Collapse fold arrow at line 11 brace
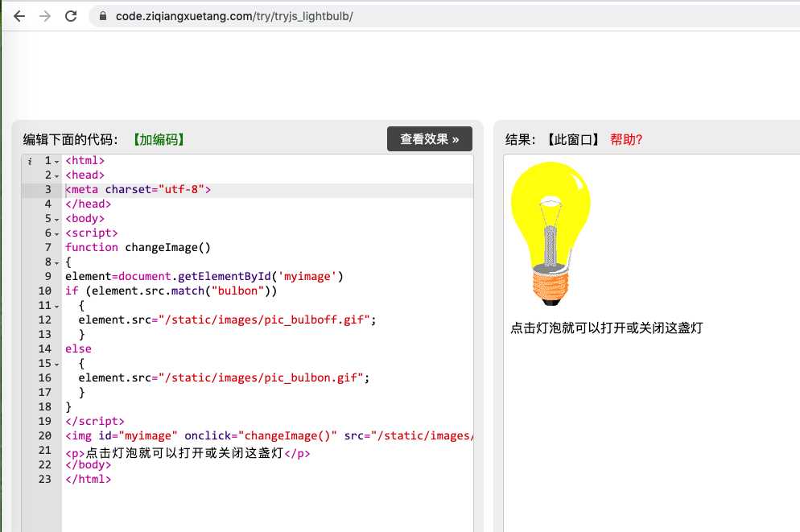 (x=56, y=307)
